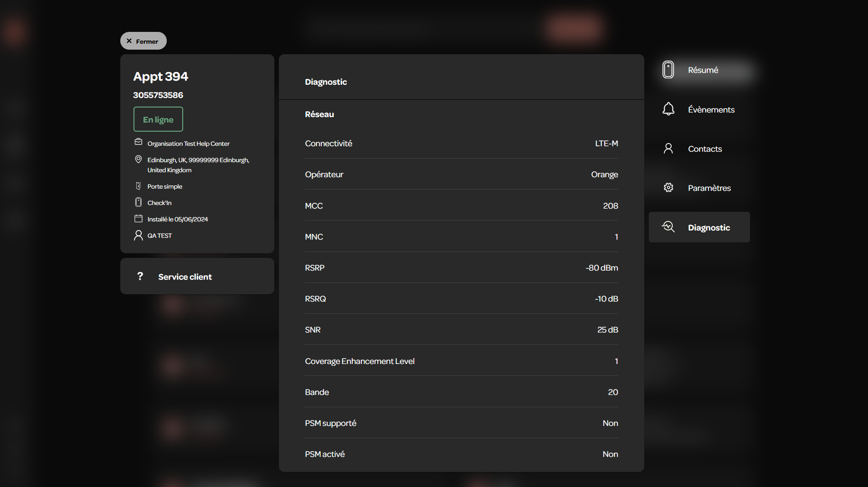Click the organisation briefcase icon

click(139, 142)
